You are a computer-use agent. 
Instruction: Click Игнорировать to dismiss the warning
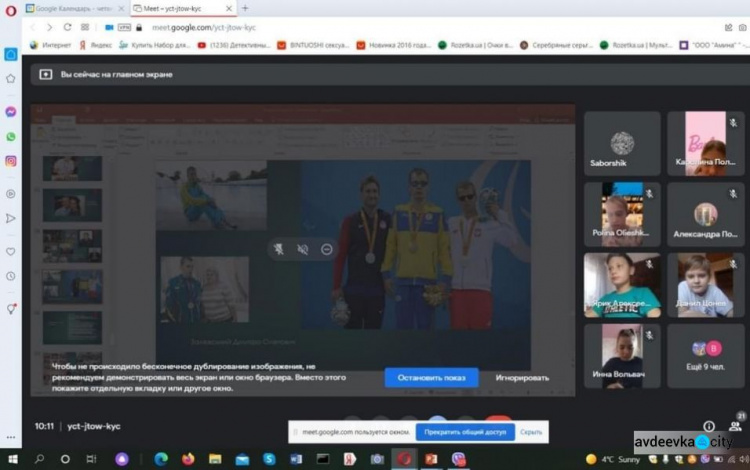[x=522, y=377]
